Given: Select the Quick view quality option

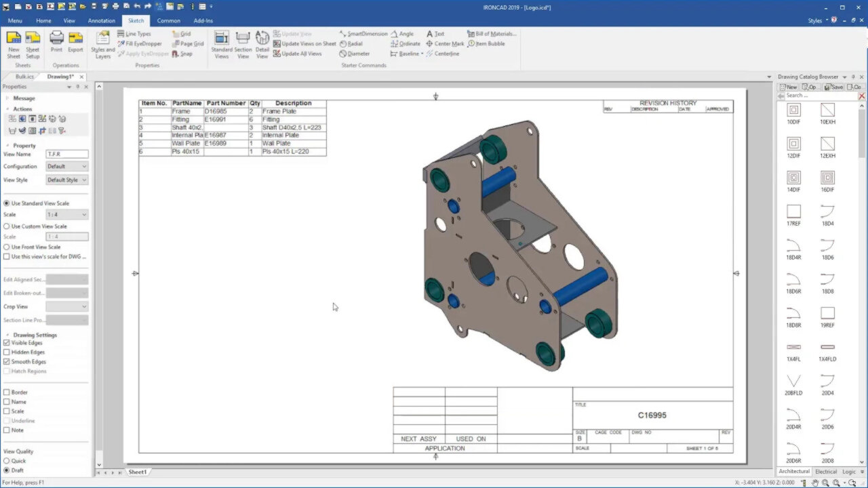Looking at the screenshot, I should click(x=6, y=460).
